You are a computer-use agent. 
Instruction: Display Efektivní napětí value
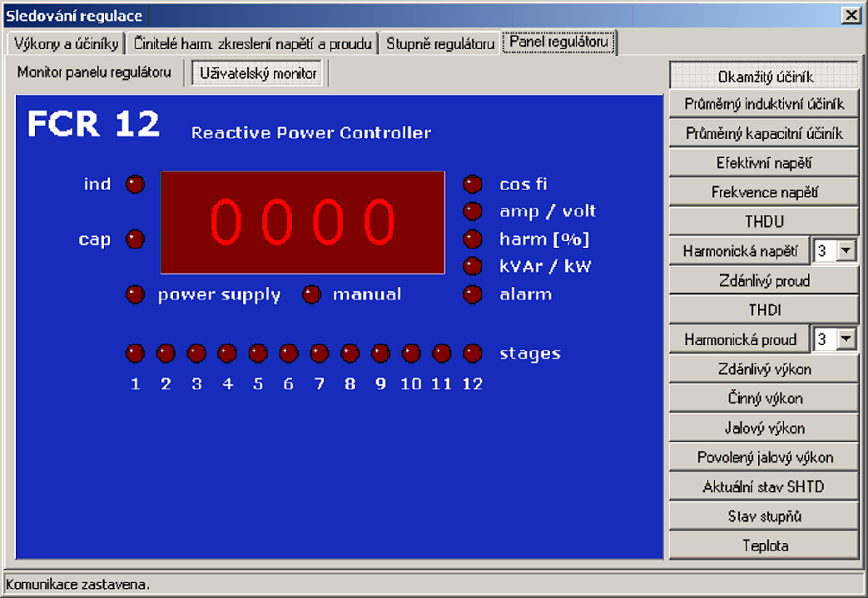[x=765, y=163]
